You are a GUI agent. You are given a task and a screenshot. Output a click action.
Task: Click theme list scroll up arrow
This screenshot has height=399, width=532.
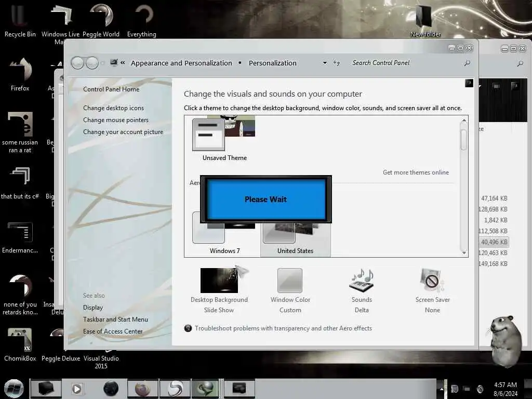[464, 121]
